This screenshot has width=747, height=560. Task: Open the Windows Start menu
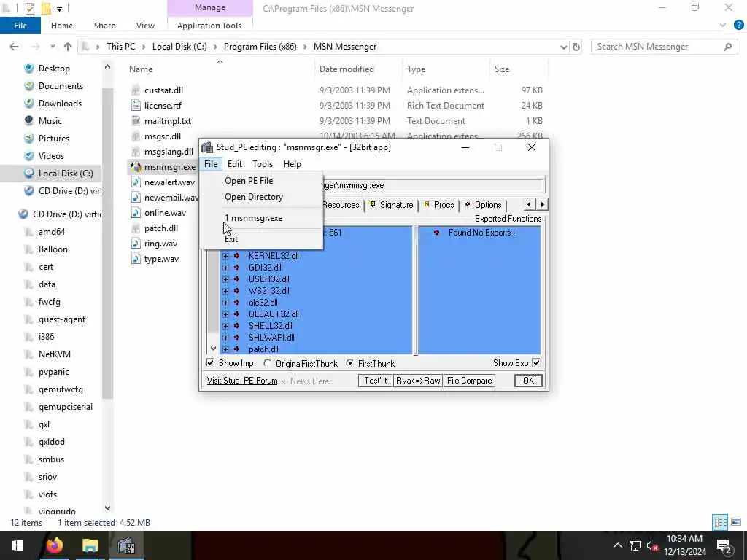(x=18, y=545)
